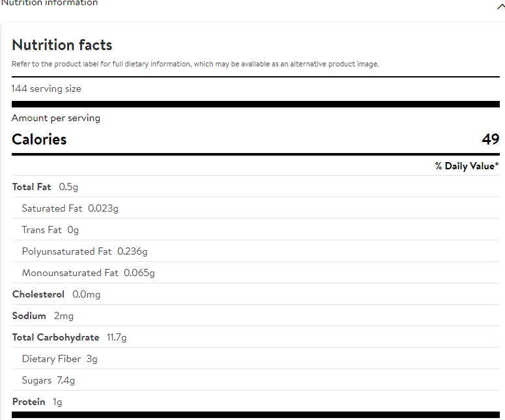Screen dimensions: 505x420
Task: Click the Total Carbohydrate row
Action: click(69, 337)
